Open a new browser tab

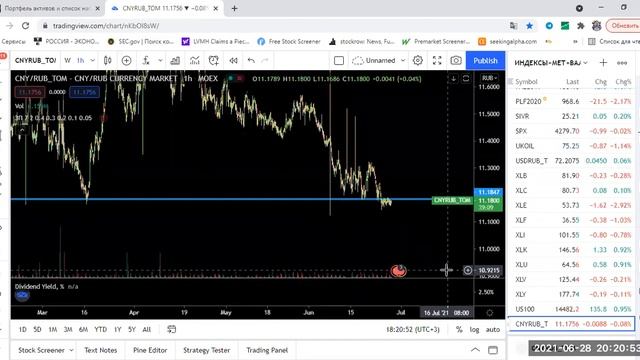(x=234, y=8)
